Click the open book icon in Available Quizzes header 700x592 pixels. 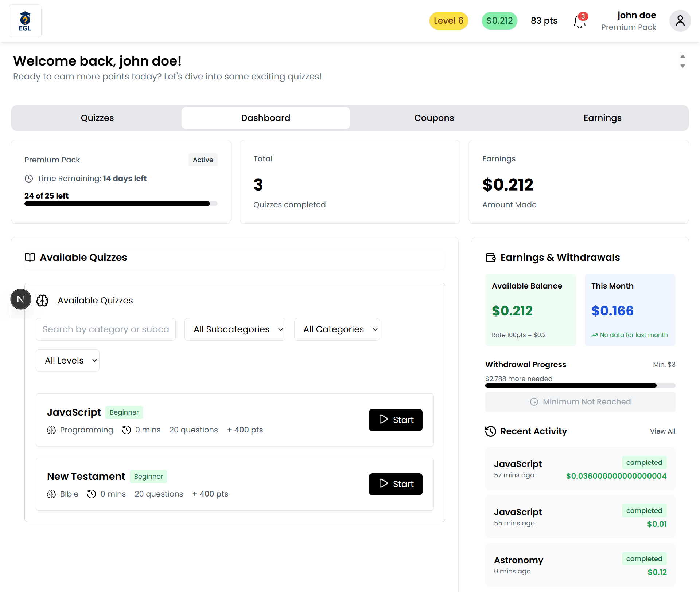point(30,258)
